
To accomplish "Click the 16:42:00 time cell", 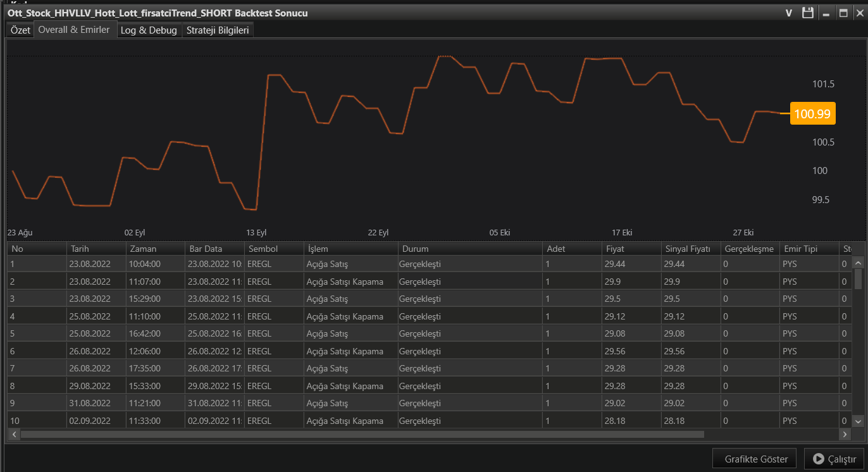I will coord(156,333).
